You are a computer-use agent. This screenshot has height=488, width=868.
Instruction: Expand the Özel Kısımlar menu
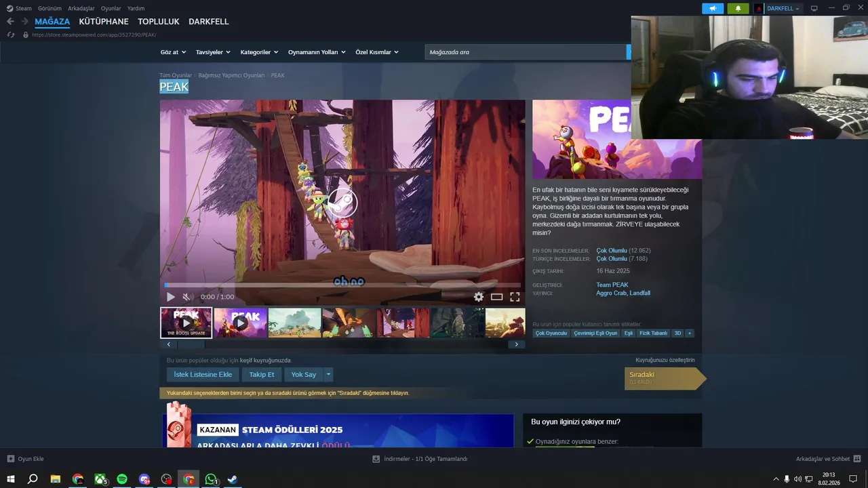tap(377, 52)
